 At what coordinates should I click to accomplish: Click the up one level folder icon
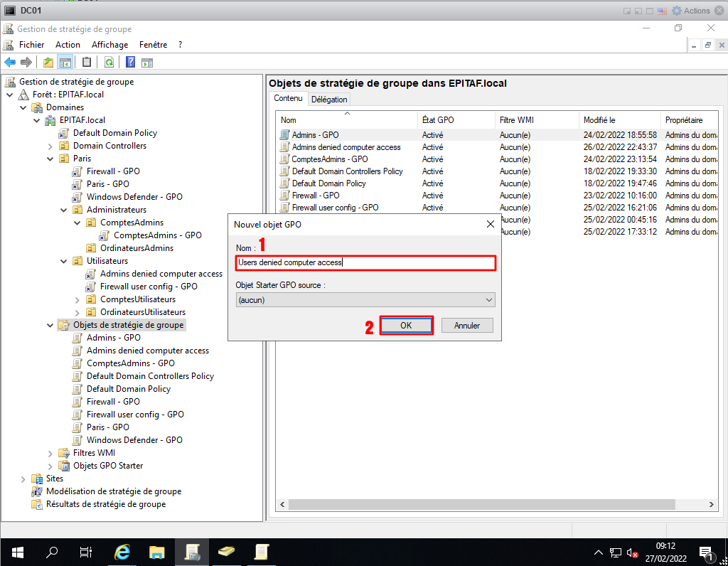click(x=48, y=63)
